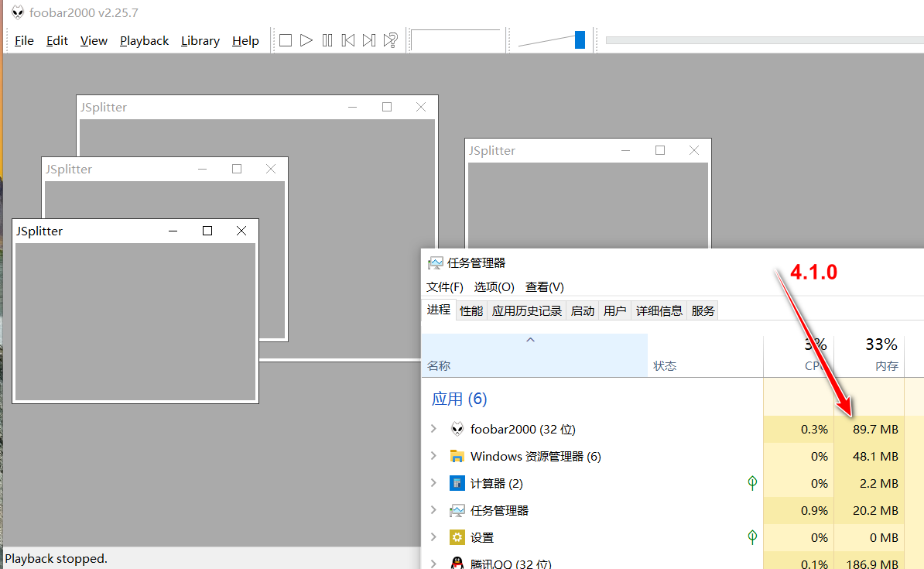Click the 腾讯QQ penguin icon
The image size is (924, 569).
[x=457, y=563]
